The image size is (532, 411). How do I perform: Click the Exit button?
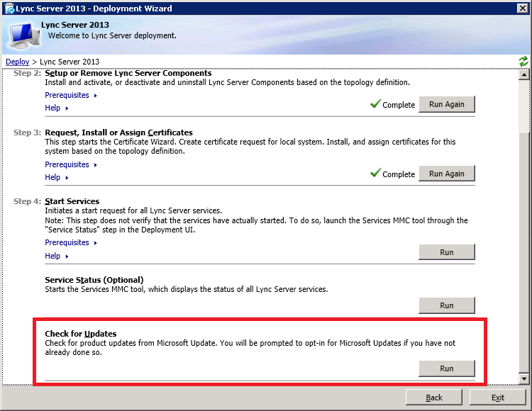coord(498,398)
